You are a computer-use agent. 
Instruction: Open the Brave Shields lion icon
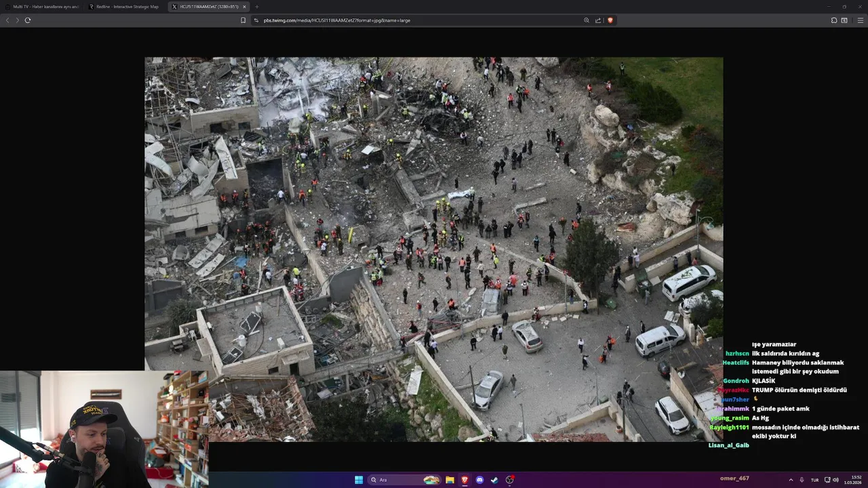[x=610, y=20]
